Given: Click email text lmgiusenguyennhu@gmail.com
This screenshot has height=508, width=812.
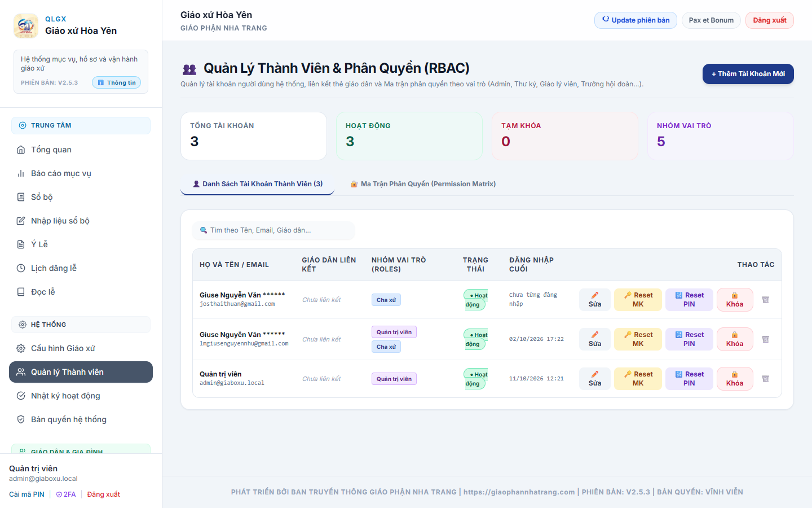Looking at the screenshot, I should coord(244,344).
